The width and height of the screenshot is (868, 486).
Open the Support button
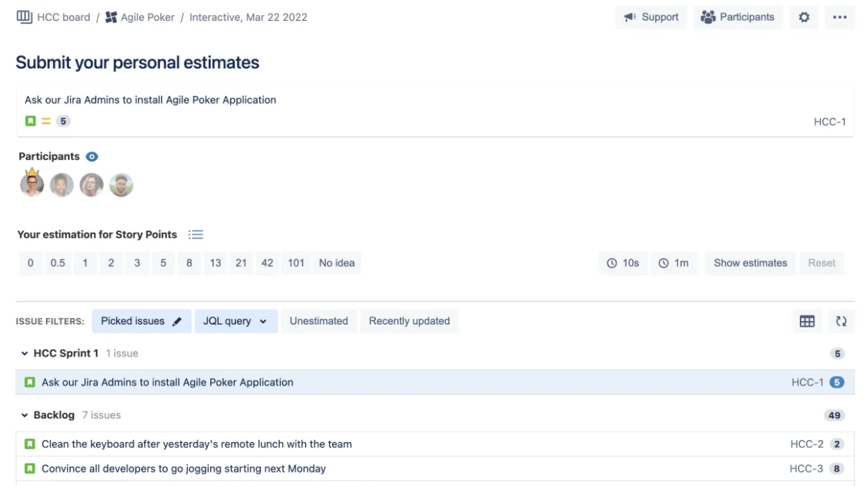coord(651,17)
